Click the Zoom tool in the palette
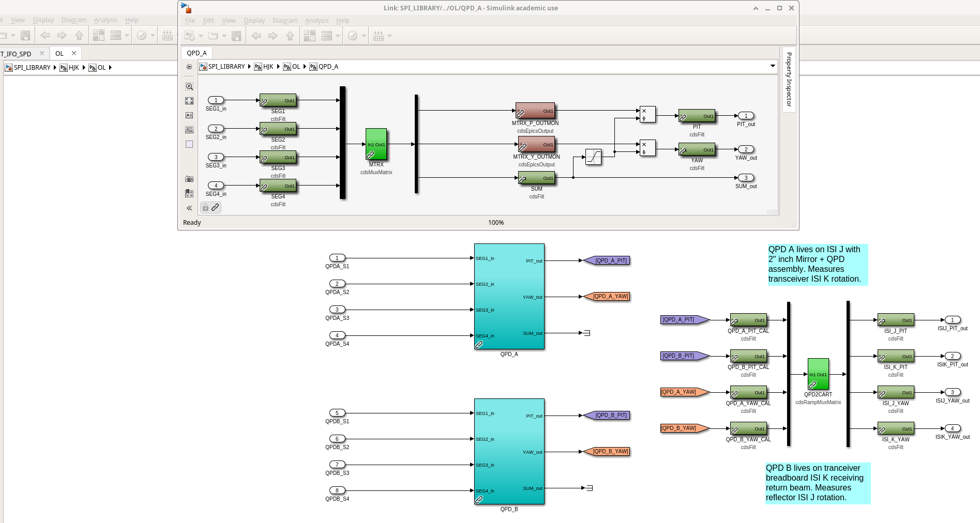Viewport: 980px width, 523px height. (189, 87)
